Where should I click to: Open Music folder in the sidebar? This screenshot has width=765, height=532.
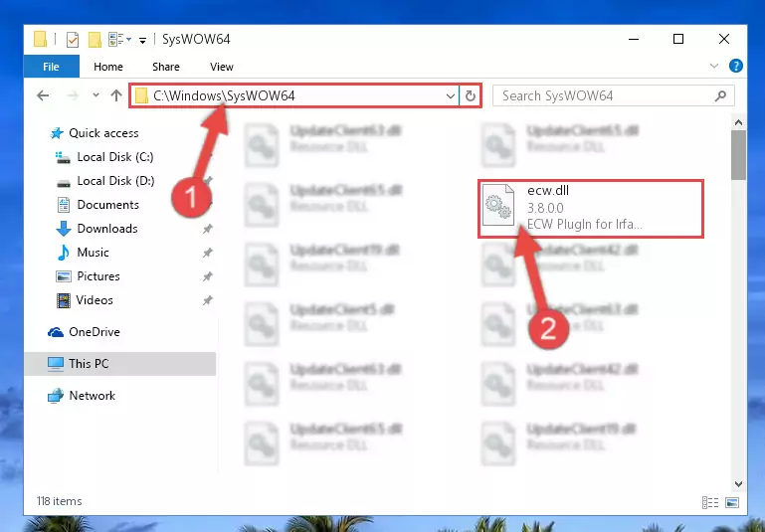point(83,253)
